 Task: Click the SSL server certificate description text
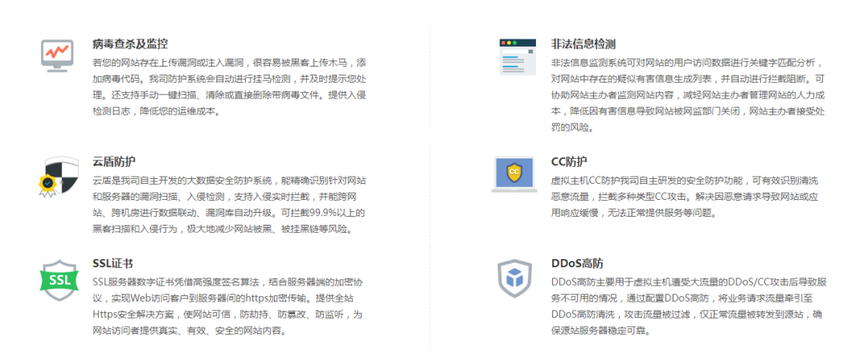[229, 306]
